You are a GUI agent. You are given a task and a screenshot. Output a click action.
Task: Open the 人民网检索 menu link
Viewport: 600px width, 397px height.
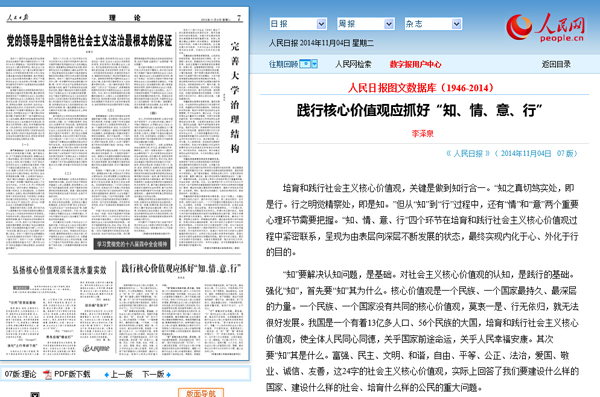[x=353, y=64]
